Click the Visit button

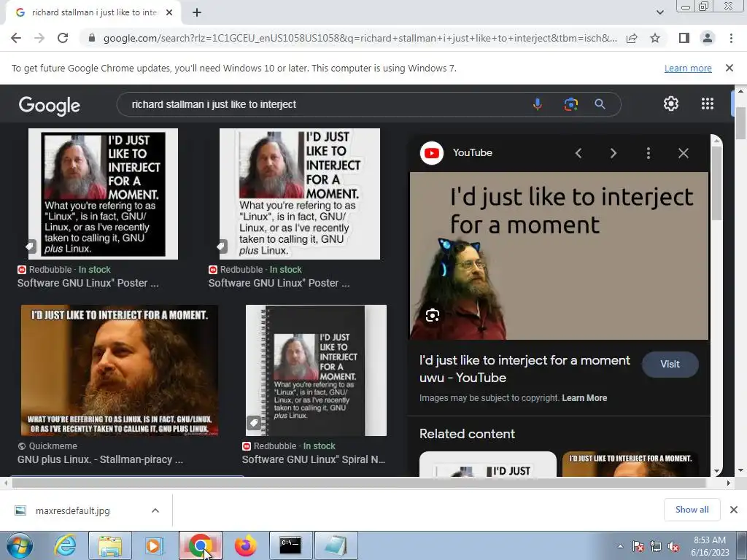click(x=670, y=365)
